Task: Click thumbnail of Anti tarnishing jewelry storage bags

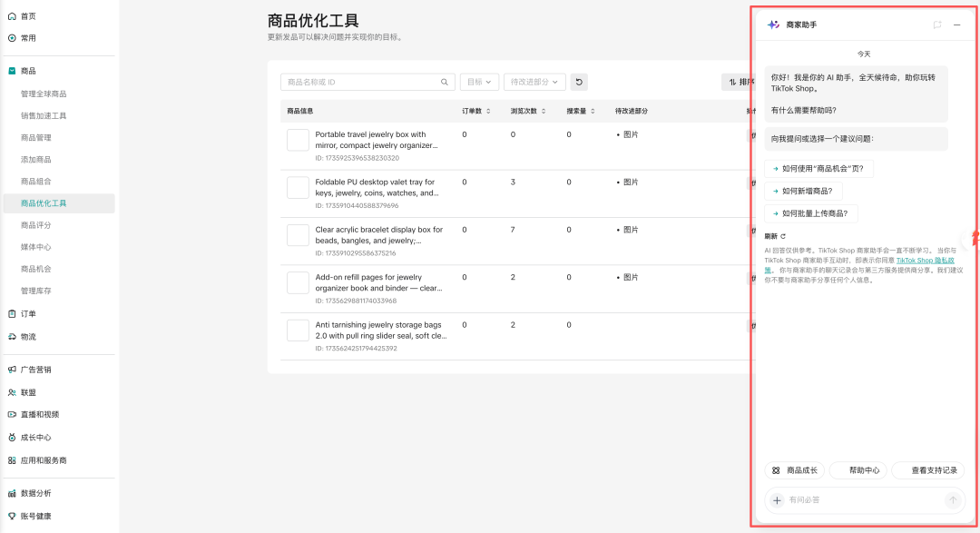Action: click(299, 331)
